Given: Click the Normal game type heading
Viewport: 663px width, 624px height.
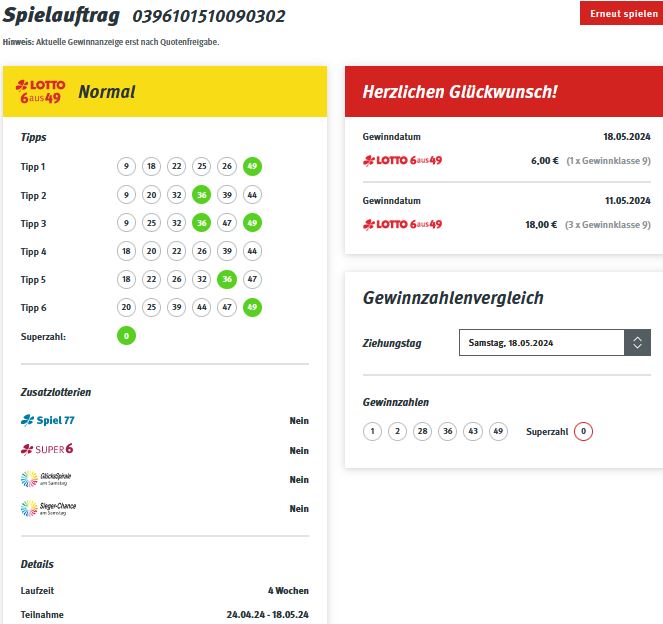Looking at the screenshot, I should coord(107,92).
